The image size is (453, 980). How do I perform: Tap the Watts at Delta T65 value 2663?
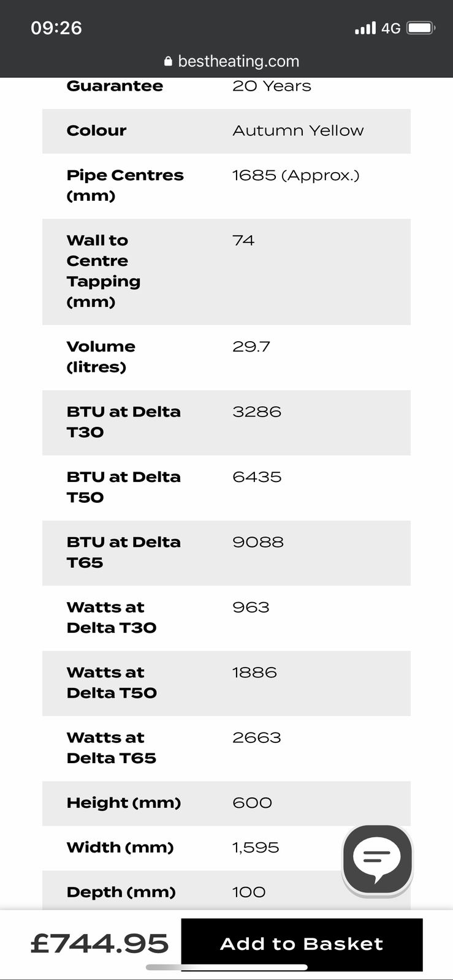[x=257, y=737]
